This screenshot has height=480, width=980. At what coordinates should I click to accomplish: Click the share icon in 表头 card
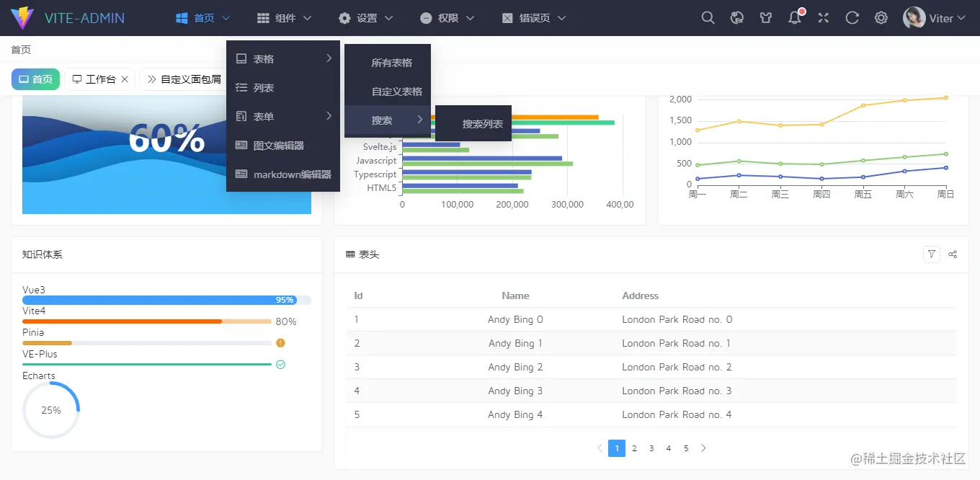(x=953, y=254)
